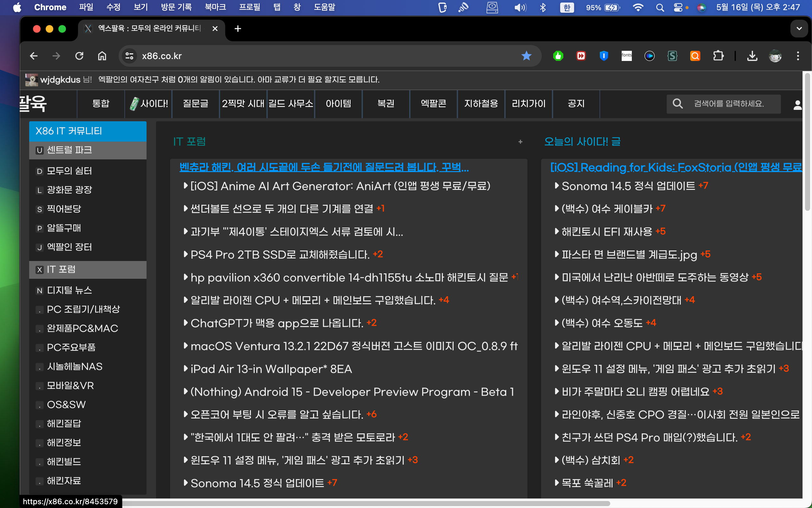Viewport: 812px width, 508px height.
Task: Open the 질문글 nav tab
Action: click(x=196, y=104)
